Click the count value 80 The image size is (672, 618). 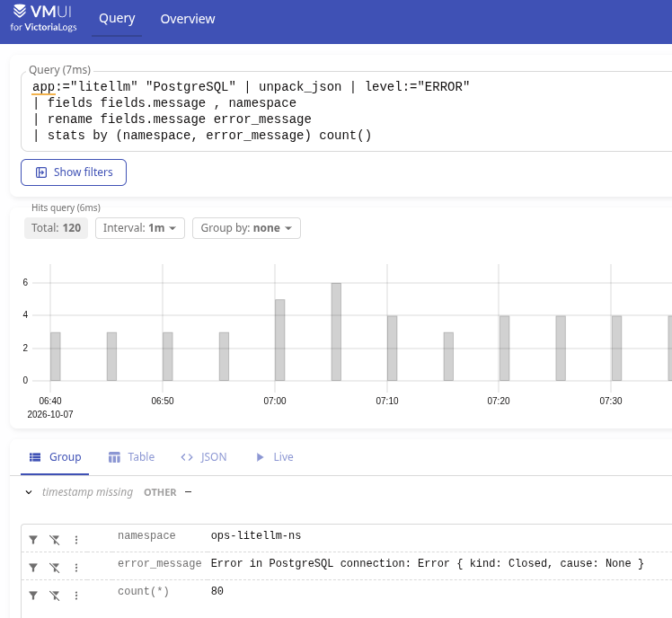(217, 591)
